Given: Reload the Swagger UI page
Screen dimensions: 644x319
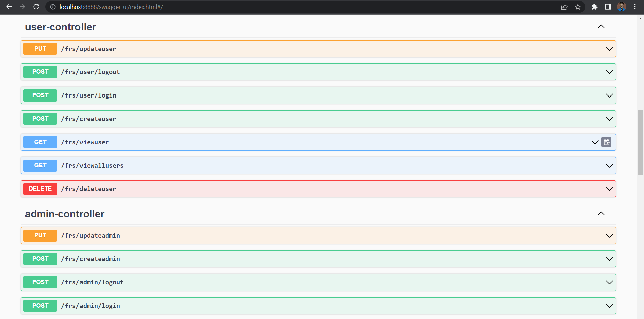Looking at the screenshot, I should 36,7.
